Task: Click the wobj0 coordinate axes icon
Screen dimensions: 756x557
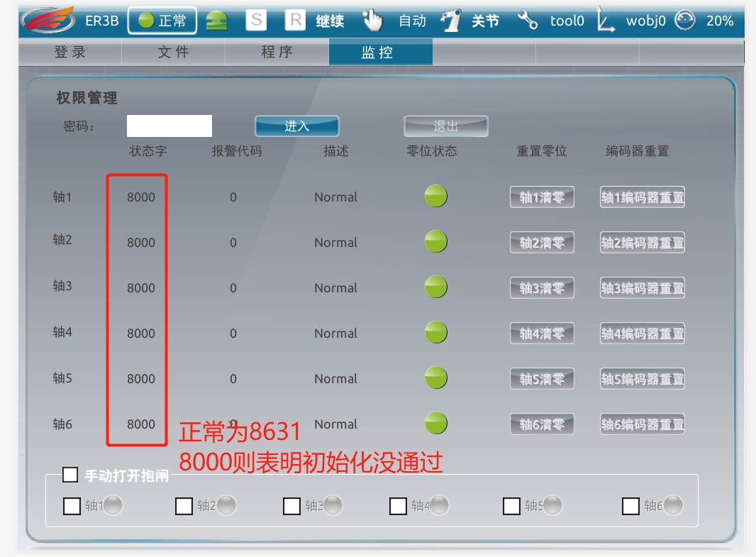Action: 606,21
